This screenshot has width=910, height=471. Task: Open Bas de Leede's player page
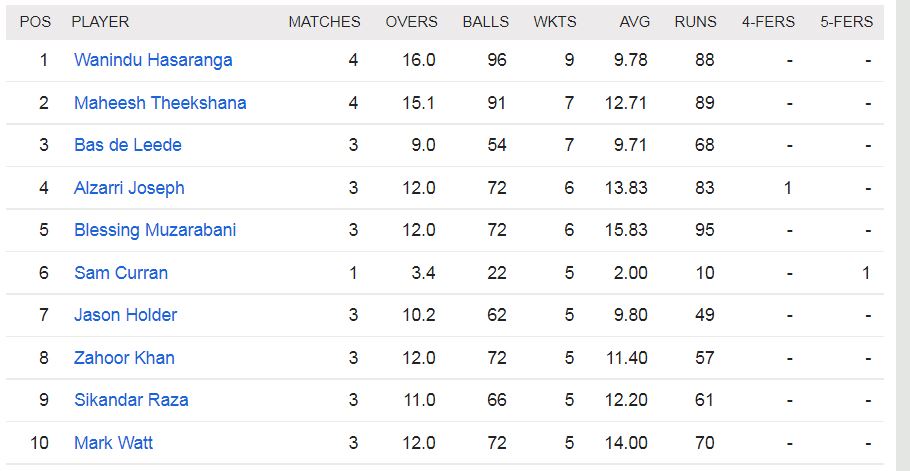click(128, 145)
